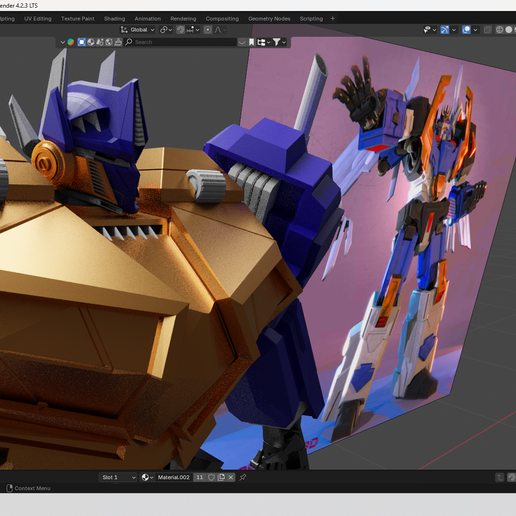Add a new workspace with plus button
The image size is (516, 516).
point(332,19)
